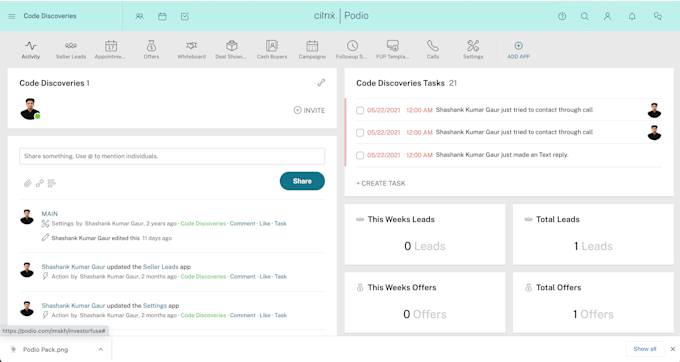Open the Campaigns app
The width and height of the screenshot is (680, 362).
point(312,49)
